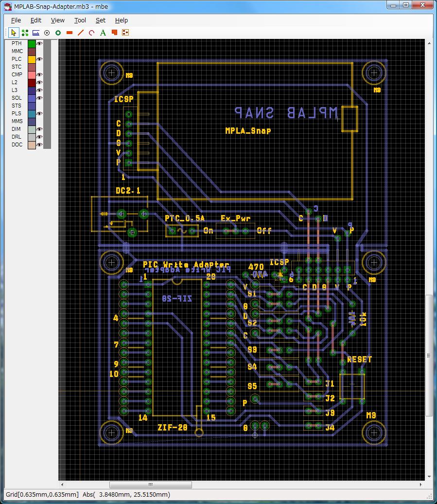Toggle the L2 layer eye icon
Screen dimensions: 437x504
39,82
